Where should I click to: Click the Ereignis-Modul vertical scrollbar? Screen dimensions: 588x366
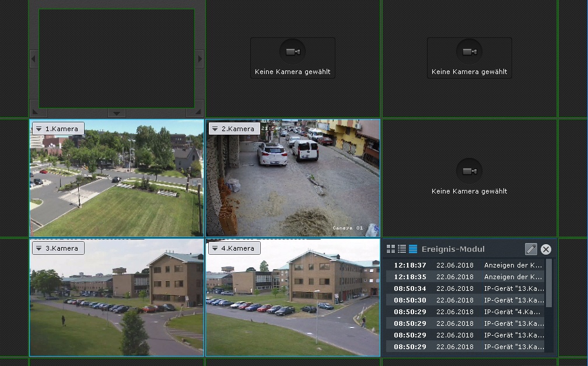point(548,284)
